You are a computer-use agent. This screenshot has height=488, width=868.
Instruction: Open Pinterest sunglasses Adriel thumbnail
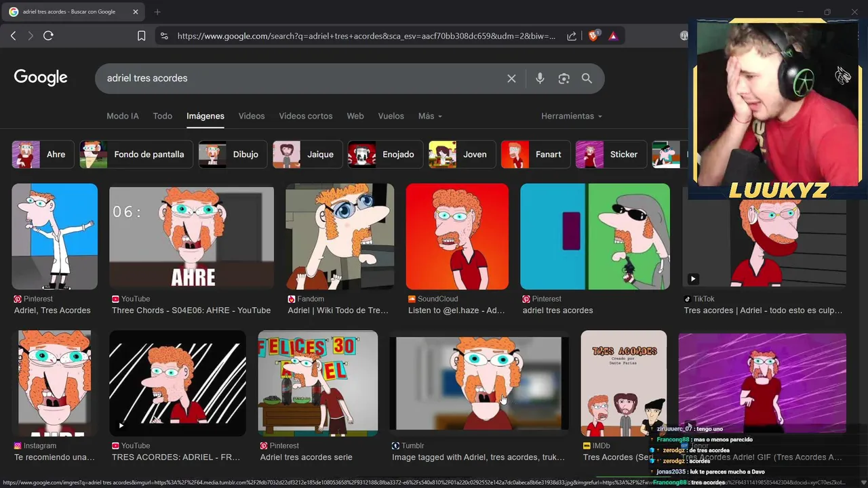click(x=595, y=237)
